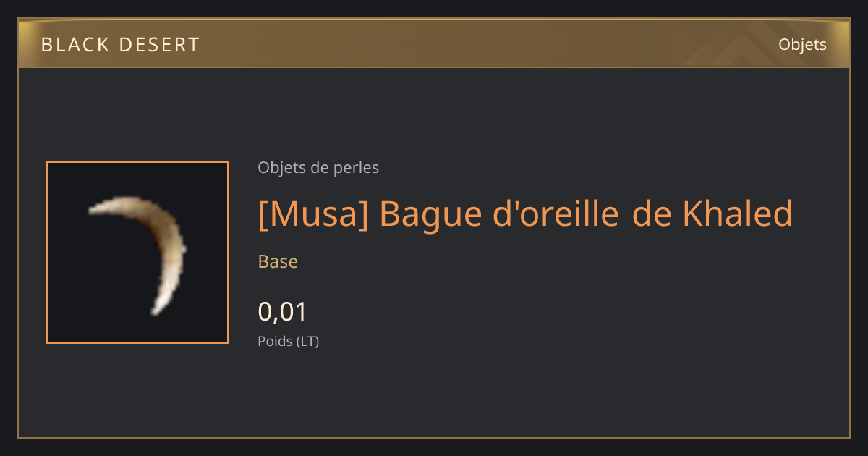Image resolution: width=868 pixels, height=456 pixels.
Task: Click the (LT) unit text
Action: click(307, 341)
